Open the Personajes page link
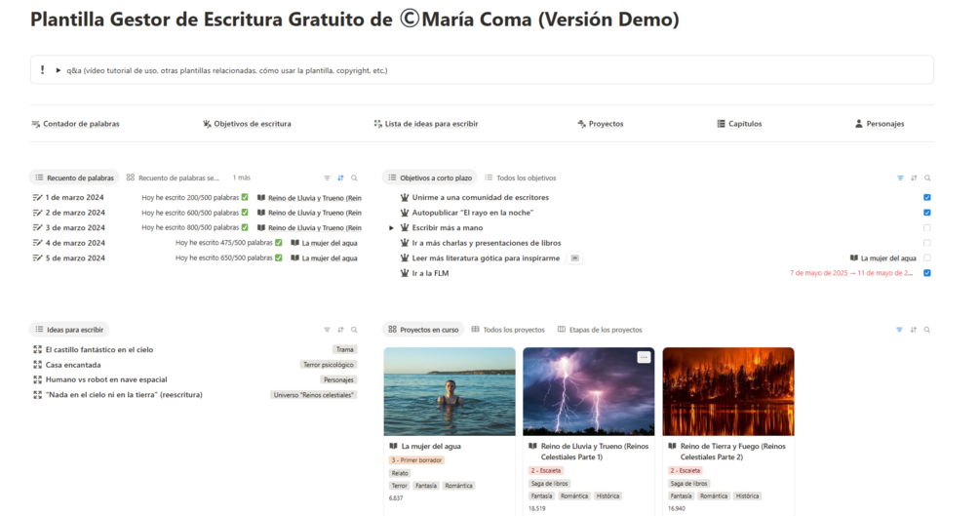The height and width of the screenshot is (516, 980). pyautogui.click(x=880, y=124)
